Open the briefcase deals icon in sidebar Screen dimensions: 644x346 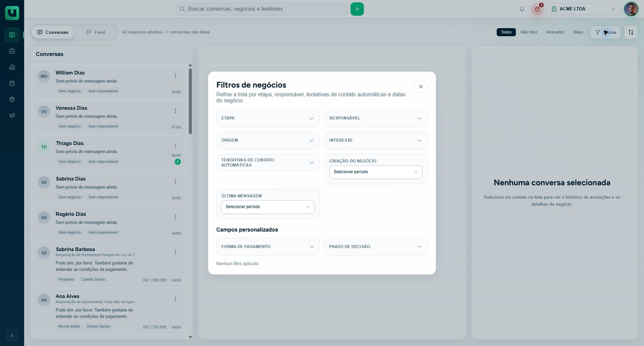pos(12,51)
